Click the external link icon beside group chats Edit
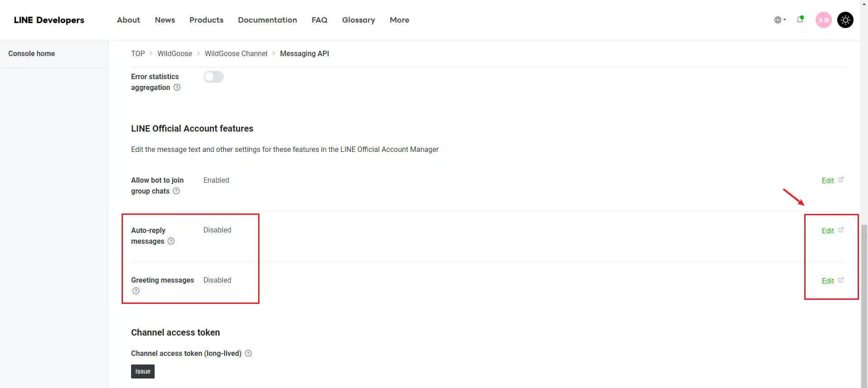 coord(841,180)
